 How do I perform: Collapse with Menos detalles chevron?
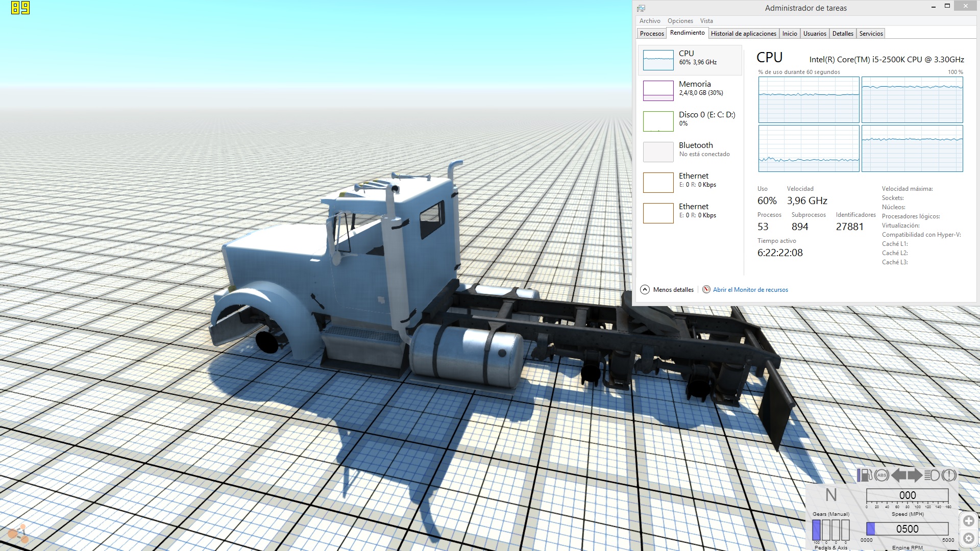click(645, 290)
